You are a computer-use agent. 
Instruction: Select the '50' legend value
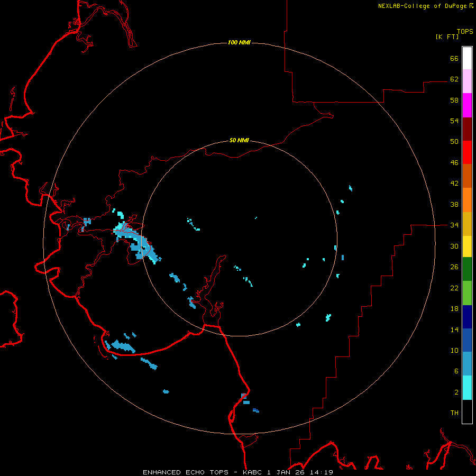point(454,142)
